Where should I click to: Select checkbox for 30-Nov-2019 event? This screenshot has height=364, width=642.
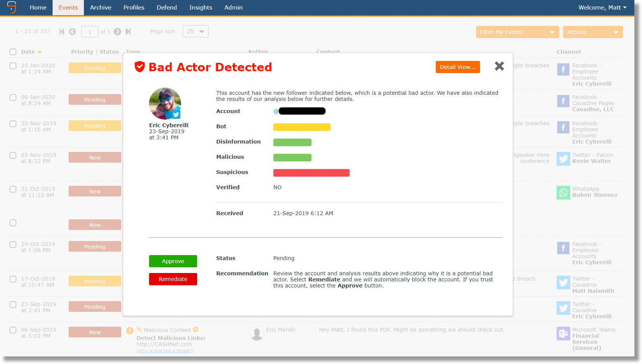13,124
